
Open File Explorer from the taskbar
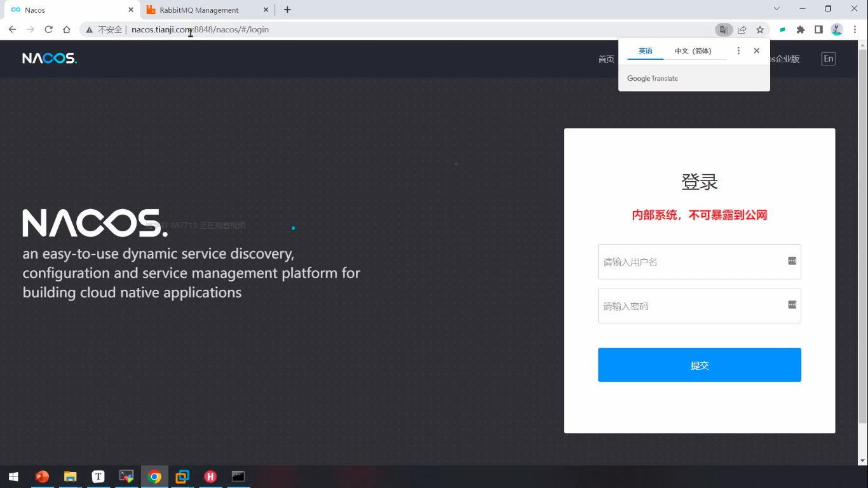[x=70, y=477]
